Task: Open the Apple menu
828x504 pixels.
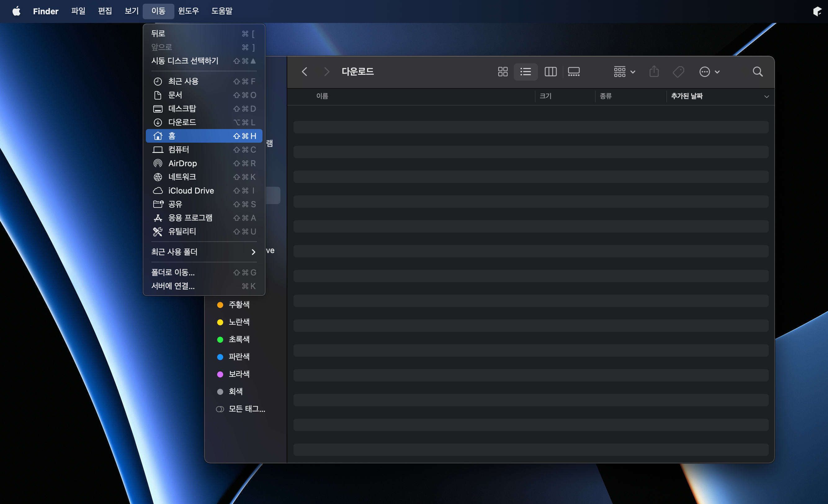Action: pyautogui.click(x=16, y=11)
